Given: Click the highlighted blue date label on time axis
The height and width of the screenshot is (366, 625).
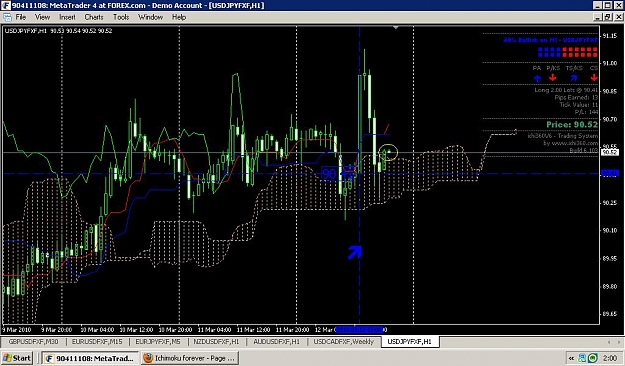Looking at the screenshot, I should tap(360, 330).
